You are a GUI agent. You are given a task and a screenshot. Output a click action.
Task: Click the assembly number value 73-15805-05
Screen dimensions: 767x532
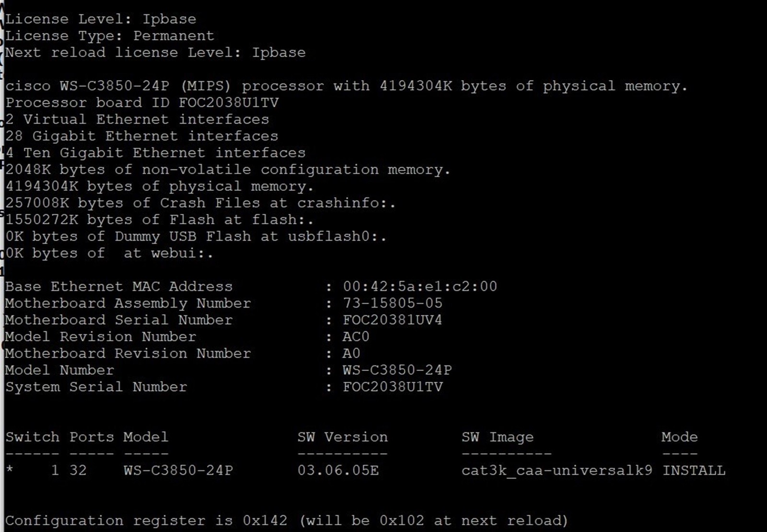(393, 303)
